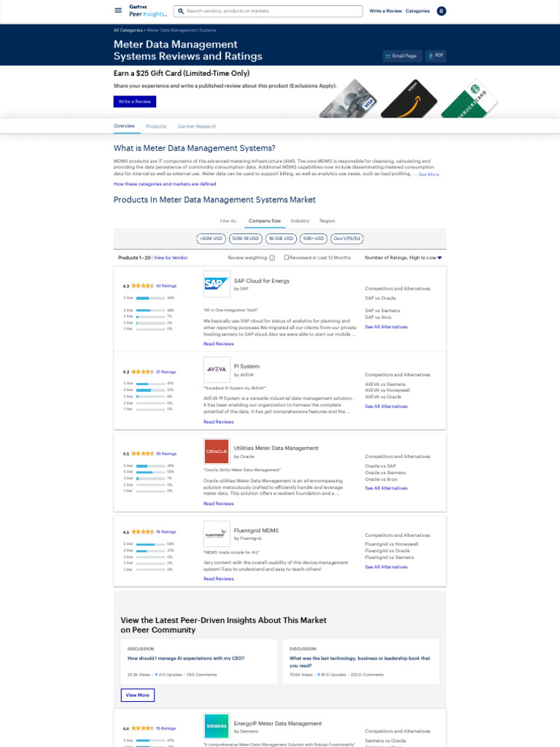
Task: Click SAP 5 Star rating bar
Action: 150,298
